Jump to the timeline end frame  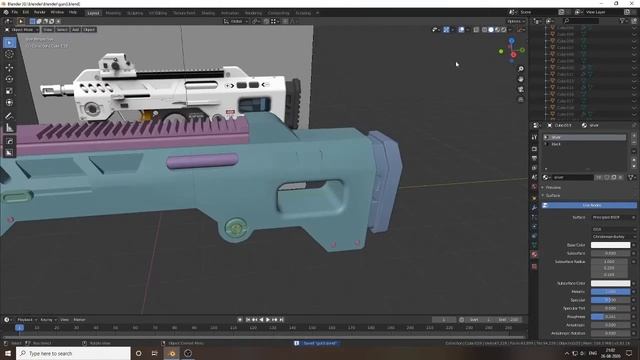[x=282, y=320]
